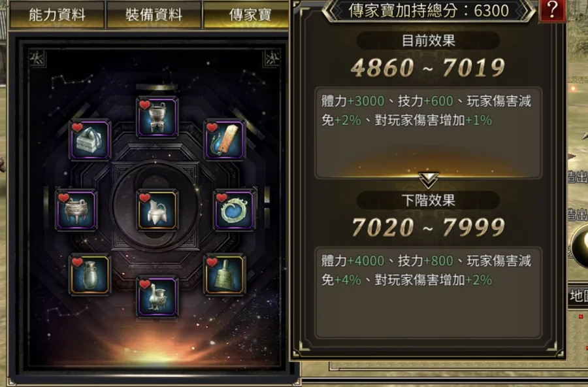The height and width of the screenshot is (387, 588).
Task: Click the 目前效果 header label
Action: 428,41
